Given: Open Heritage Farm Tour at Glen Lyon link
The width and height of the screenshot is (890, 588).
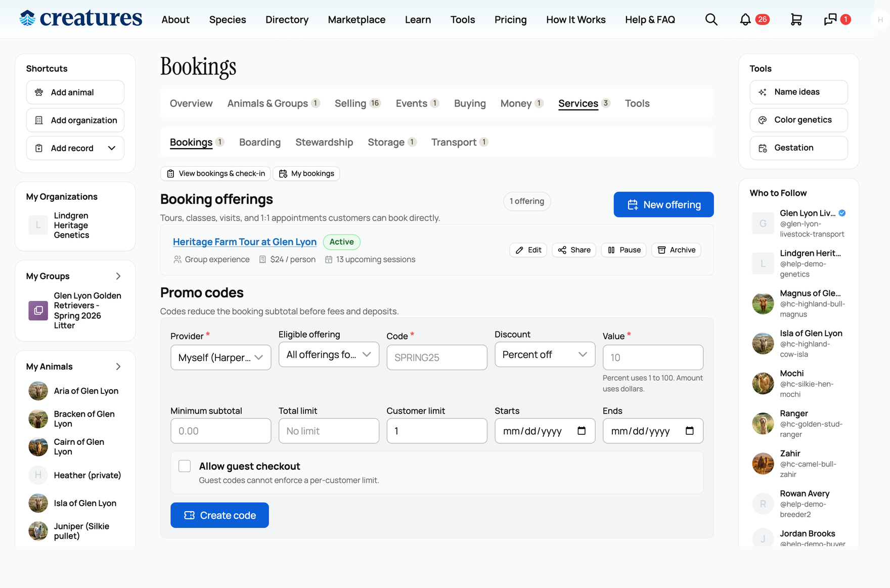Looking at the screenshot, I should coord(245,242).
